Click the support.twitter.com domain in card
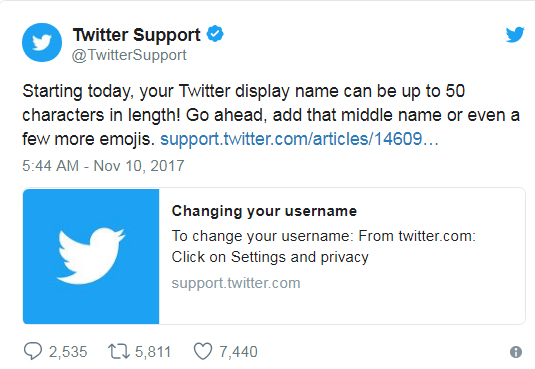The image size is (535, 369). tap(236, 283)
